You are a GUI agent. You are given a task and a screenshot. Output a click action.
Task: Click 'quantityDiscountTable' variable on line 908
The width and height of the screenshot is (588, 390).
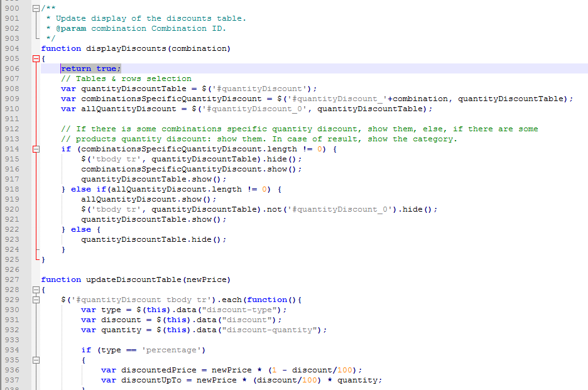(134, 89)
